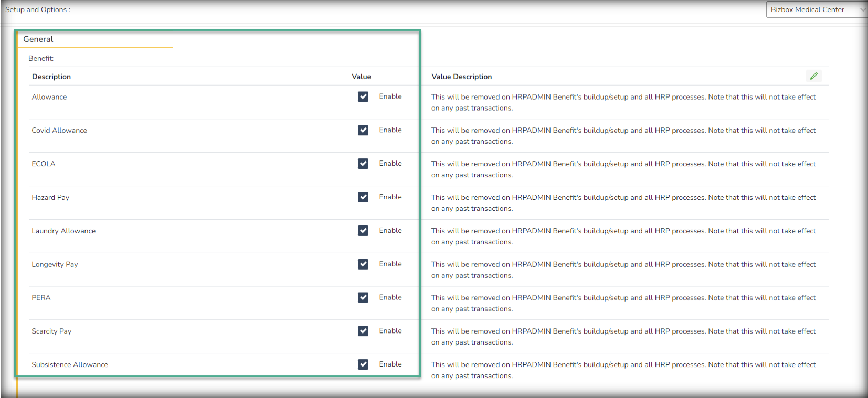Screen dimensions: 868x398
Task: Select the General tab
Action: coord(38,39)
